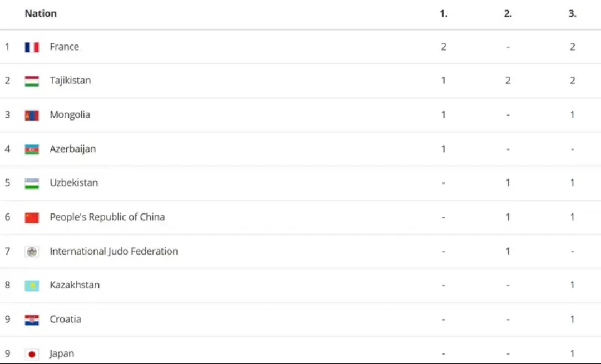Select the silver medals column header
Image resolution: width=601 pixels, height=364 pixels.
point(508,13)
